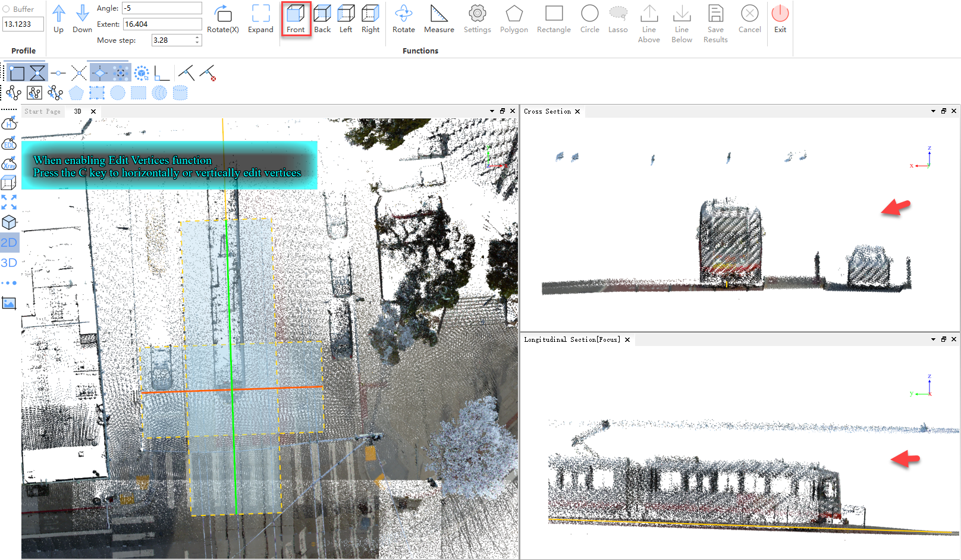The height and width of the screenshot is (560, 961).
Task: Edit the buffer value field 13.1233
Action: (x=23, y=24)
